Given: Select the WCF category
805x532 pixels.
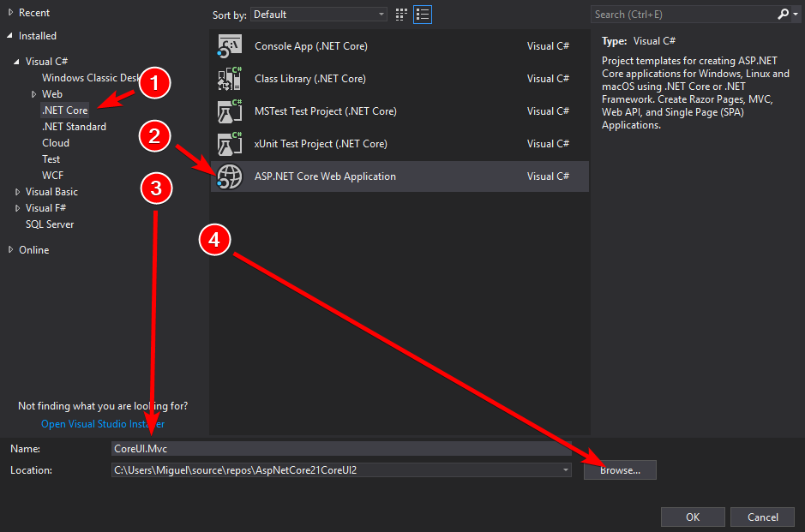Looking at the screenshot, I should pyautogui.click(x=52, y=176).
